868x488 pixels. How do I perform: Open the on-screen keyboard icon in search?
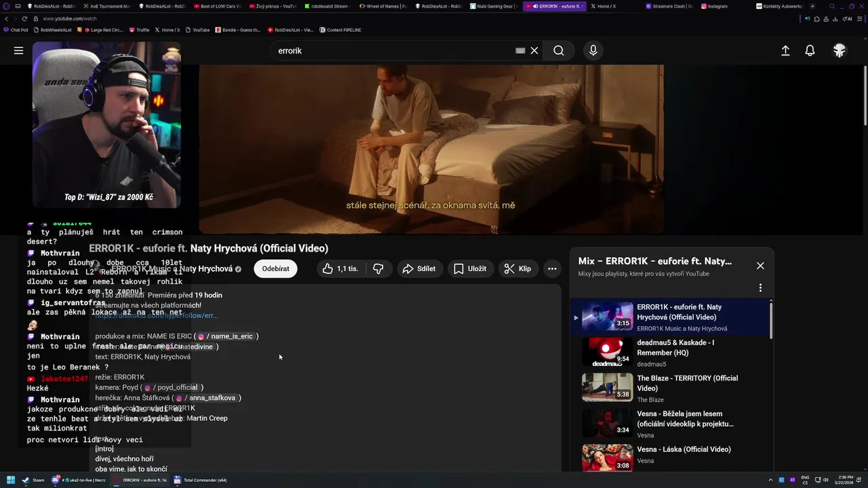520,51
